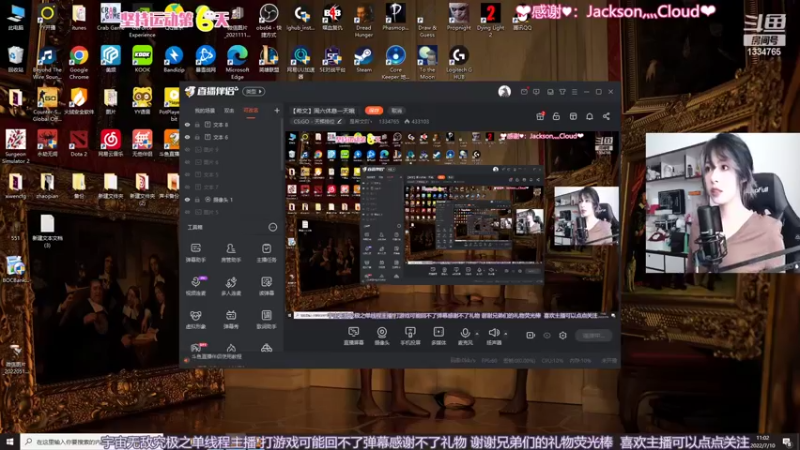Click the share icon in stream header
The height and width of the screenshot is (450, 800).
tap(606, 116)
